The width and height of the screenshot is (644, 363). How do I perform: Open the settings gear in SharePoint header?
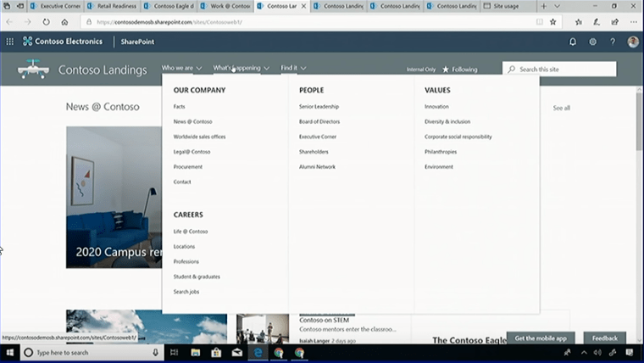[x=592, y=41]
